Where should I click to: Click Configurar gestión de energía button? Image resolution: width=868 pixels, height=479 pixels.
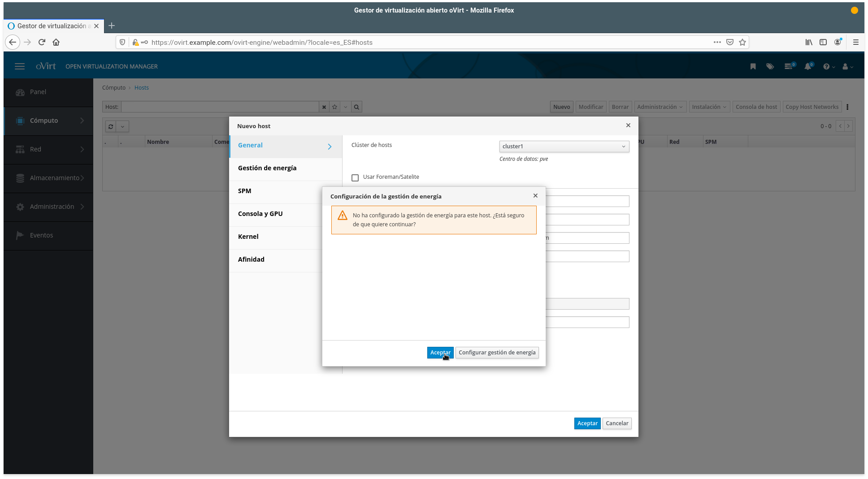pyautogui.click(x=497, y=353)
